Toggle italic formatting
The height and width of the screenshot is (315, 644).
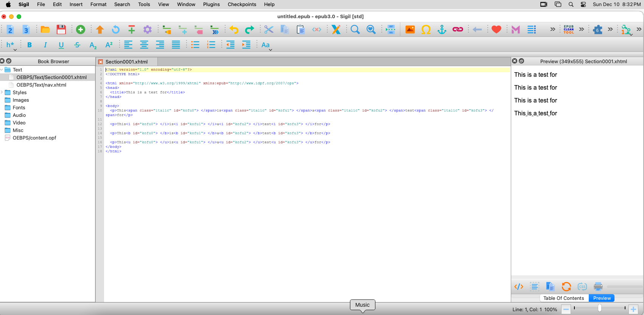tap(45, 45)
